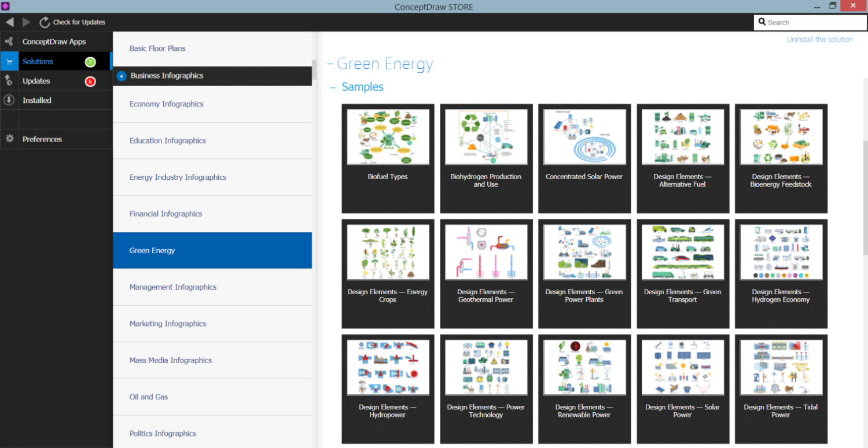Click the solutions list vertical scrollbar

click(314, 70)
